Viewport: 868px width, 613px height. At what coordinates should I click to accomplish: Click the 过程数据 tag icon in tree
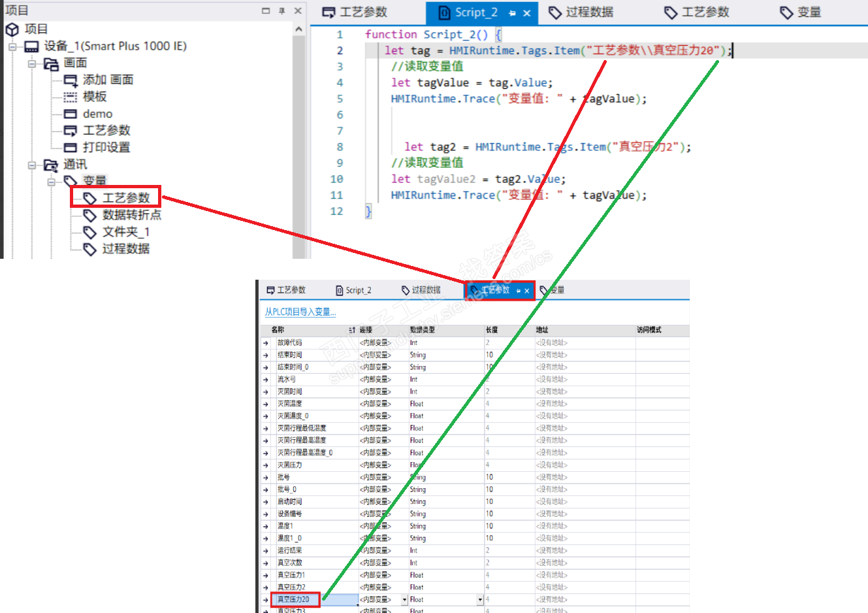pos(90,249)
